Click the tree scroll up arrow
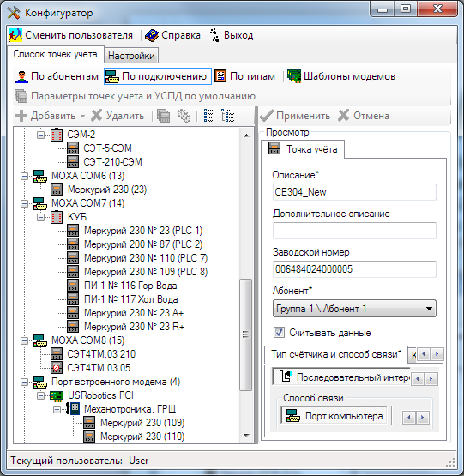 tap(246, 136)
